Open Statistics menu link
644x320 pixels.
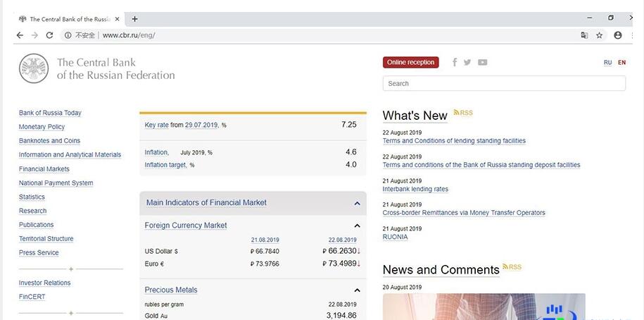[x=32, y=197]
